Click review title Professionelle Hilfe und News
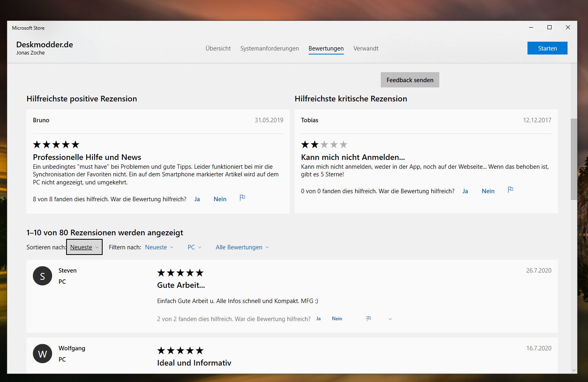Screen dimensions: 588x382 (87, 157)
